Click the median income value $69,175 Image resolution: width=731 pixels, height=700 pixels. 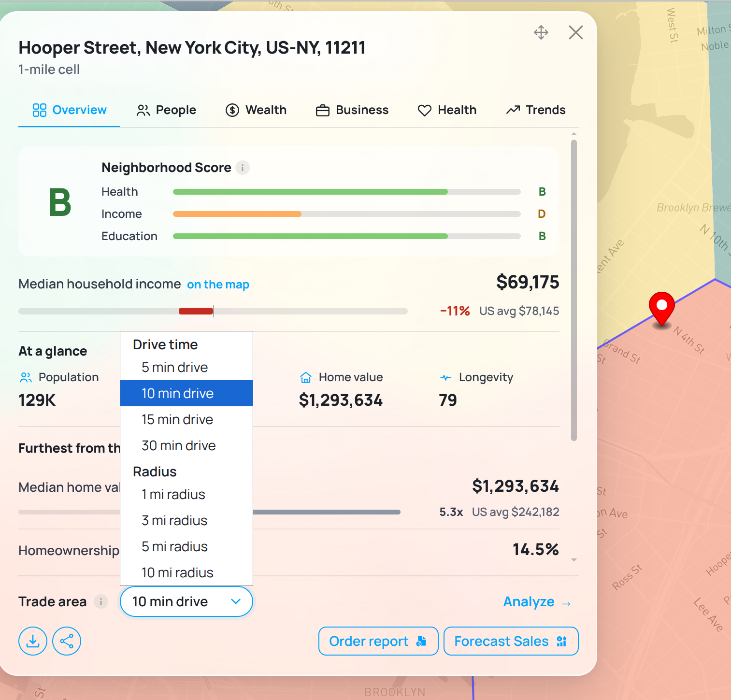(x=528, y=282)
